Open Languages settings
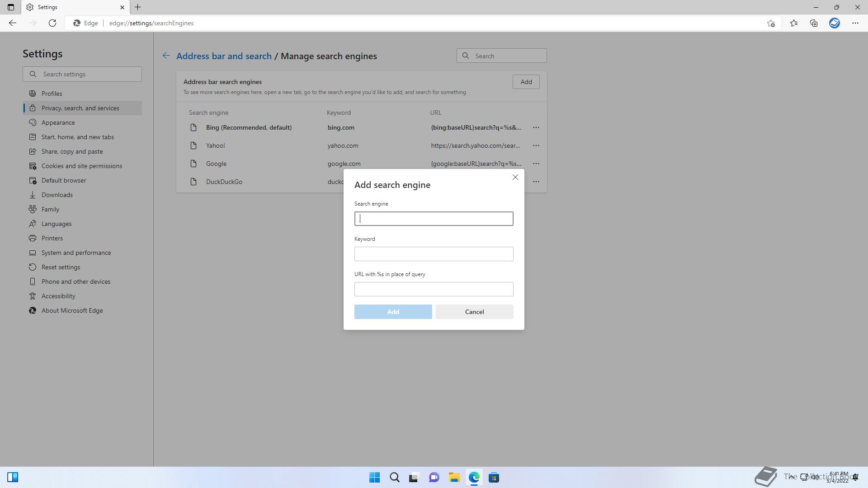 tap(82, 224)
